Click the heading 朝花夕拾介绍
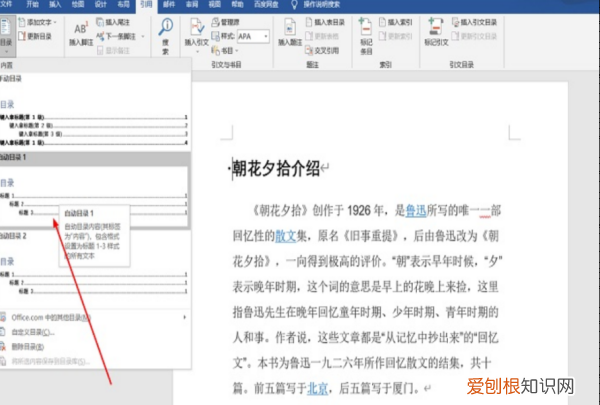This screenshot has width=600, height=405. point(276,168)
